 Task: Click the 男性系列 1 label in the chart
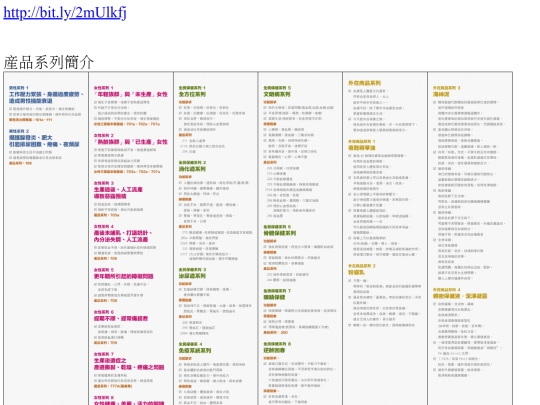pos(19,88)
